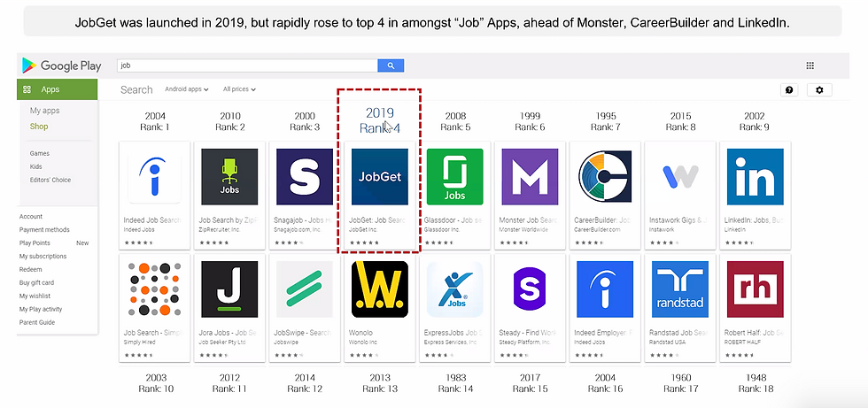Click Buy gift card link
The image size is (868, 408).
click(36, 283)
